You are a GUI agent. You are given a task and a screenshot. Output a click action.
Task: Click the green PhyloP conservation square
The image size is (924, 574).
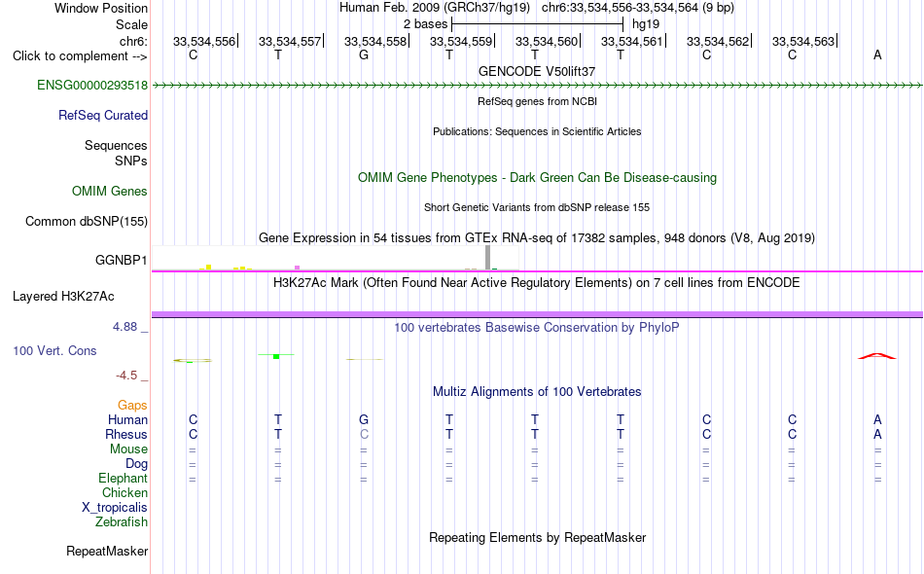(x=276, y=356)
